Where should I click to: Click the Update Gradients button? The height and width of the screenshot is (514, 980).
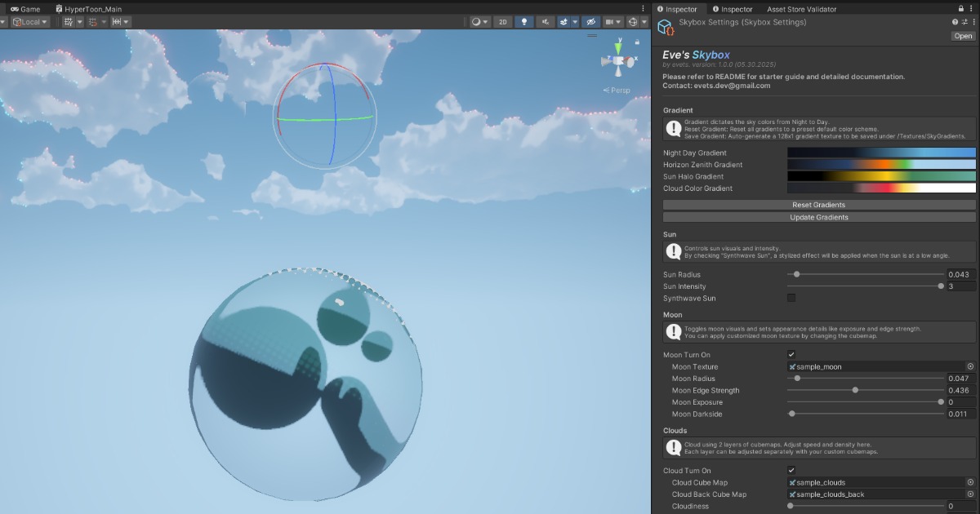tap(817, 217)
